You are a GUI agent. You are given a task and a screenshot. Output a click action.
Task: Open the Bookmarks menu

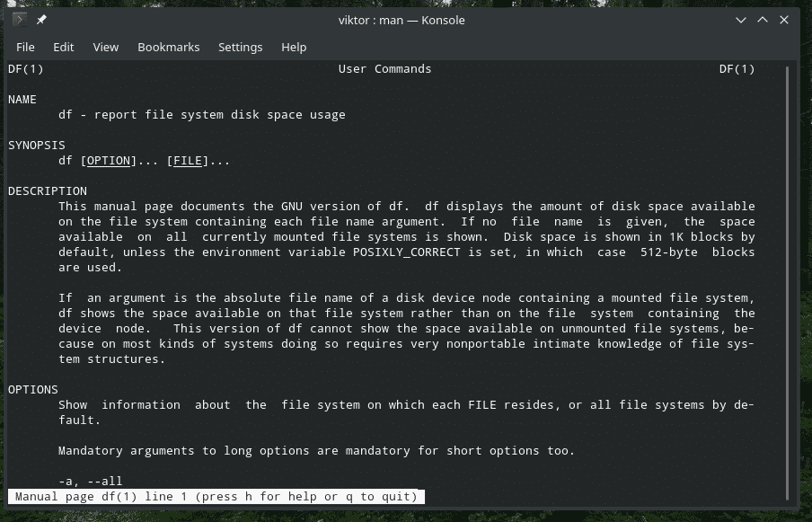coord(168,47)
